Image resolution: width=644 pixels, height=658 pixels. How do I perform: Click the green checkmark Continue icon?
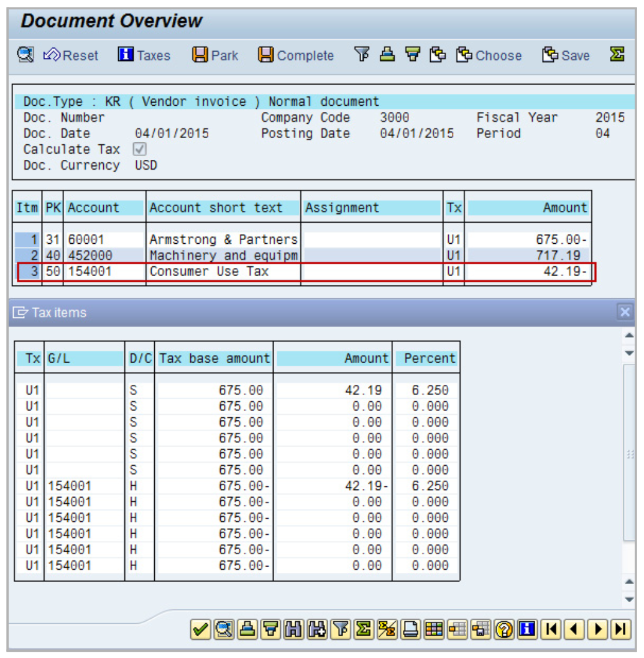[200, 629]
